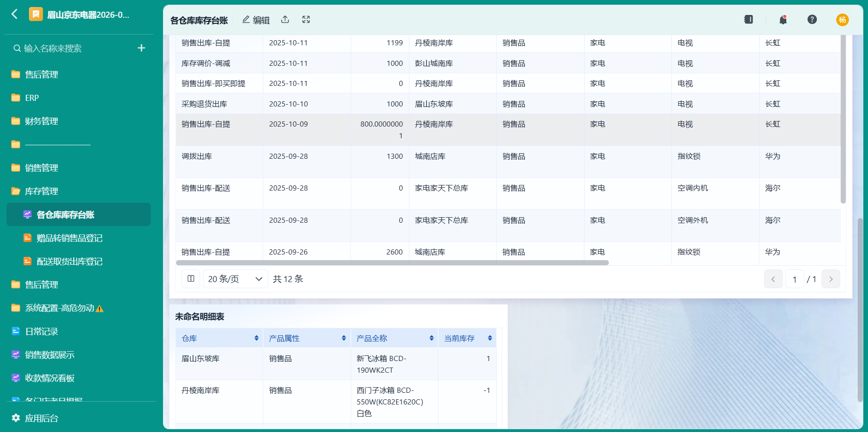Click the plus icon beside sidebar search

(141, 48)
